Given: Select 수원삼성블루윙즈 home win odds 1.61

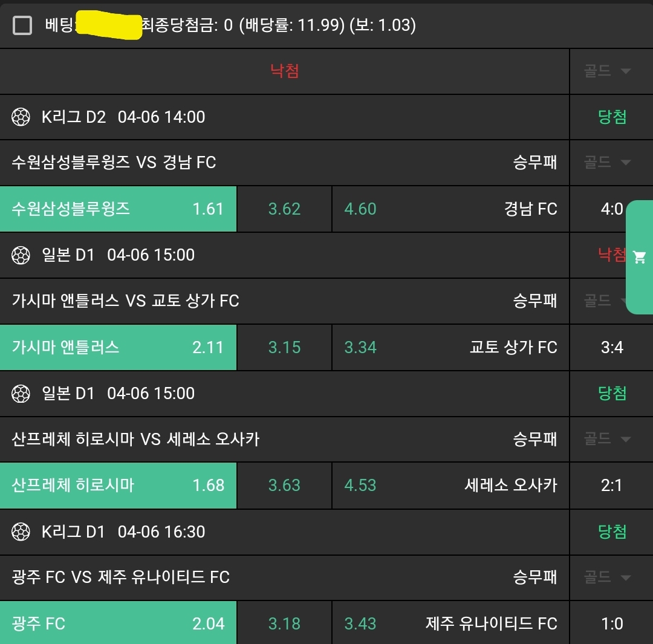Looking at the screenshot, I should tap(119, 209).
